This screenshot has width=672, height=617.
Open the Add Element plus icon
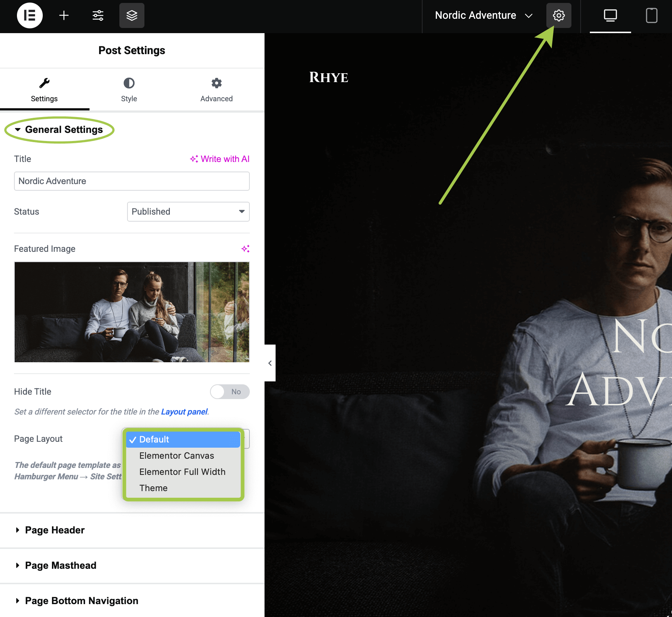pyautogui.click(x=64, y=15)
